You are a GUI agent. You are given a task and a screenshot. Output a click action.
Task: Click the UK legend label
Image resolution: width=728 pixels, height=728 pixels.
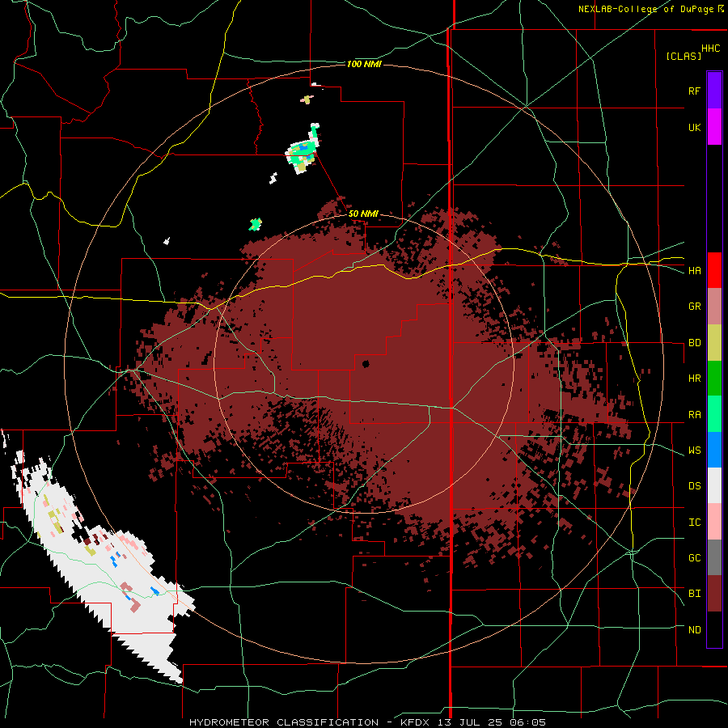pos(694,127)
